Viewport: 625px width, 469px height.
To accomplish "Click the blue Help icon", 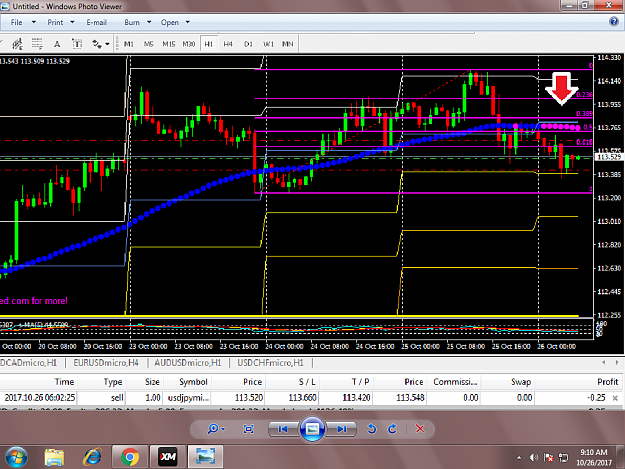I will 614,22.
